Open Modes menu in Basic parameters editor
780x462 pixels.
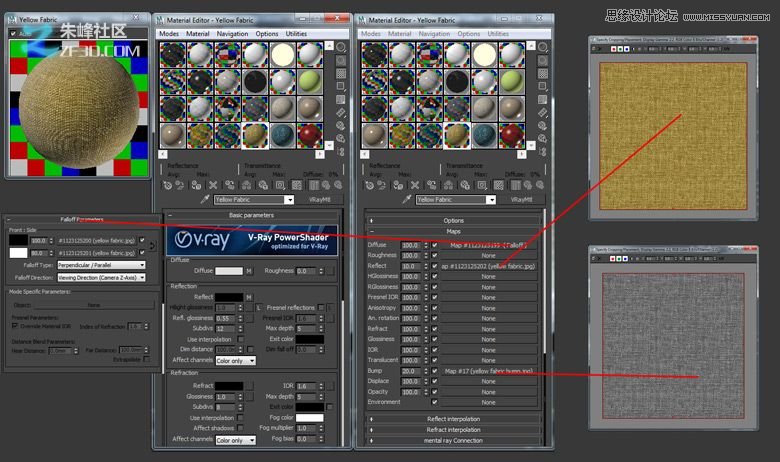click(x=169, y=34)
